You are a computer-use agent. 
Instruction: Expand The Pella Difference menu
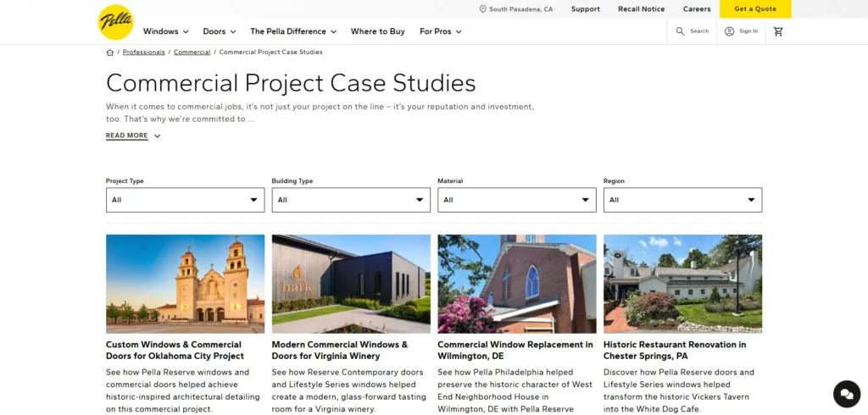[x=292, y=31]
